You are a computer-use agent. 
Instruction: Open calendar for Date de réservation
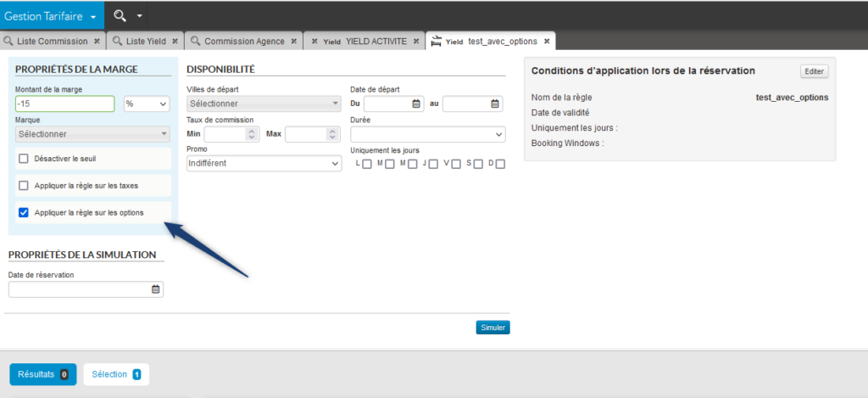tap(155, 289)
